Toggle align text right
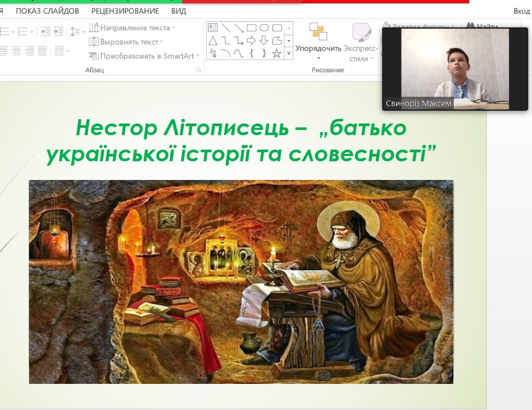Screen dimensions: 532x410 [x=29, y=51]
